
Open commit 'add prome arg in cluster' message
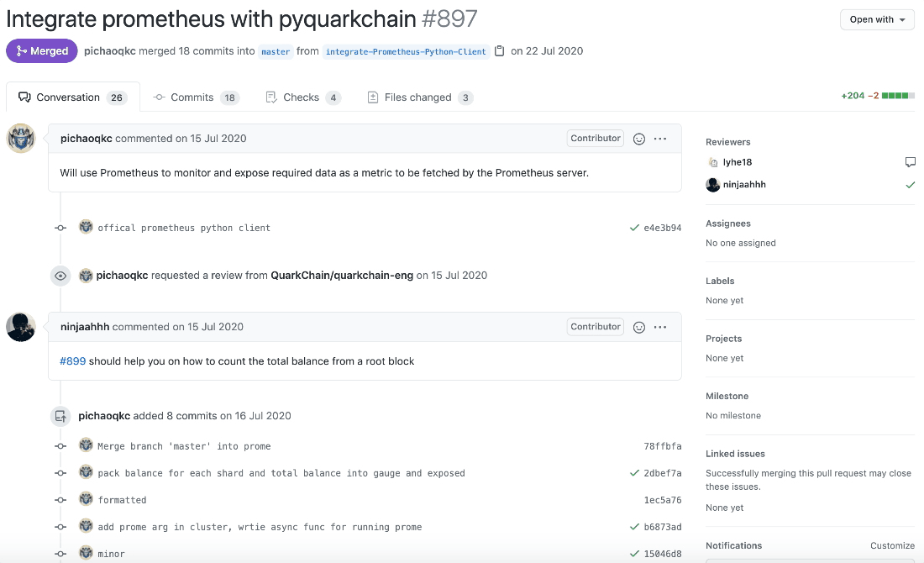[260, 527]
